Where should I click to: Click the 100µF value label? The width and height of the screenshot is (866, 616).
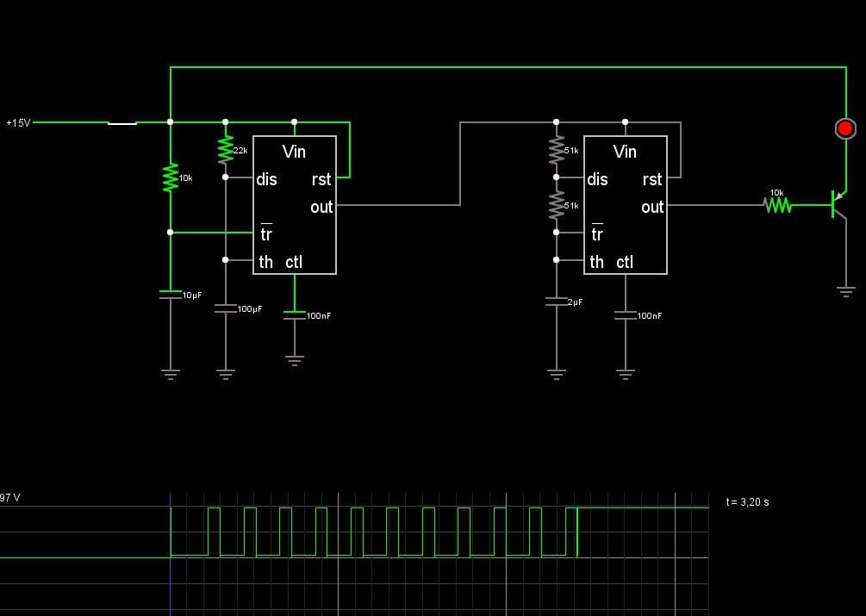point(250,309)
